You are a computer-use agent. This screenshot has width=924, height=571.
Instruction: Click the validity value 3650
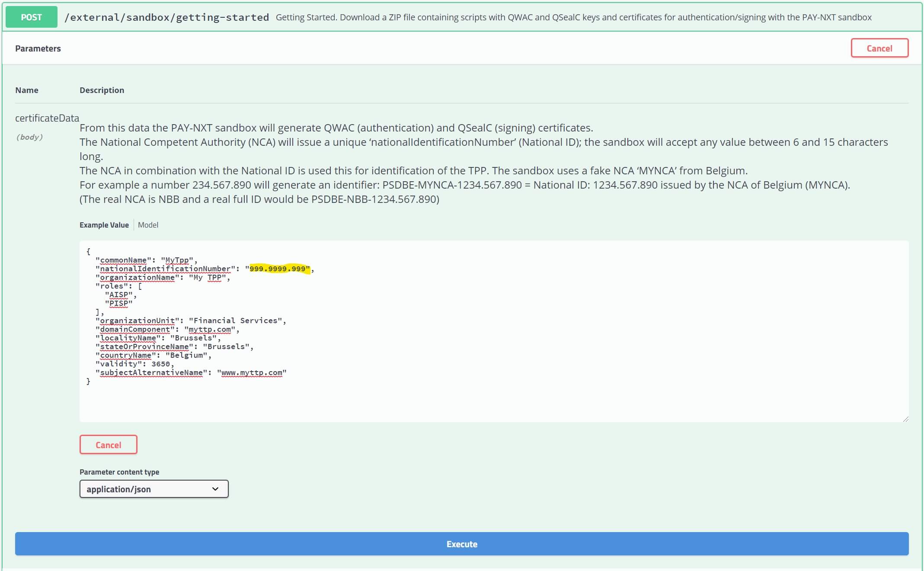click(x=160, y=364)
